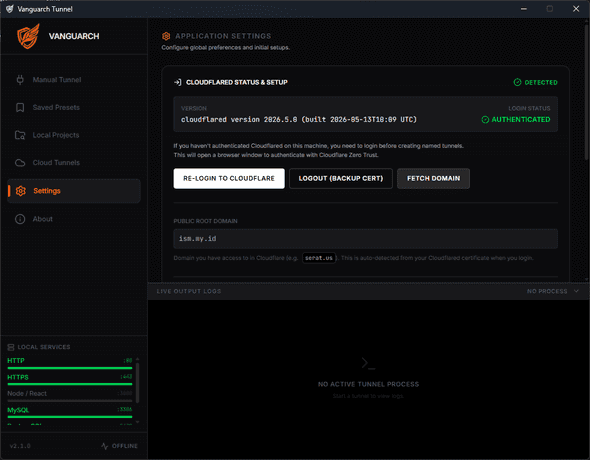Open the Manual Tunnel page
590x460 pixels.
(74, 80)
